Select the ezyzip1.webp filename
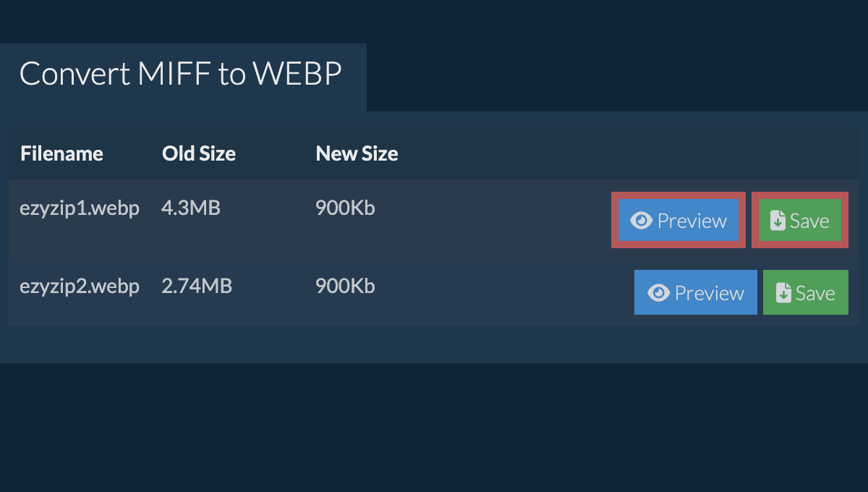 click(80, 208)
